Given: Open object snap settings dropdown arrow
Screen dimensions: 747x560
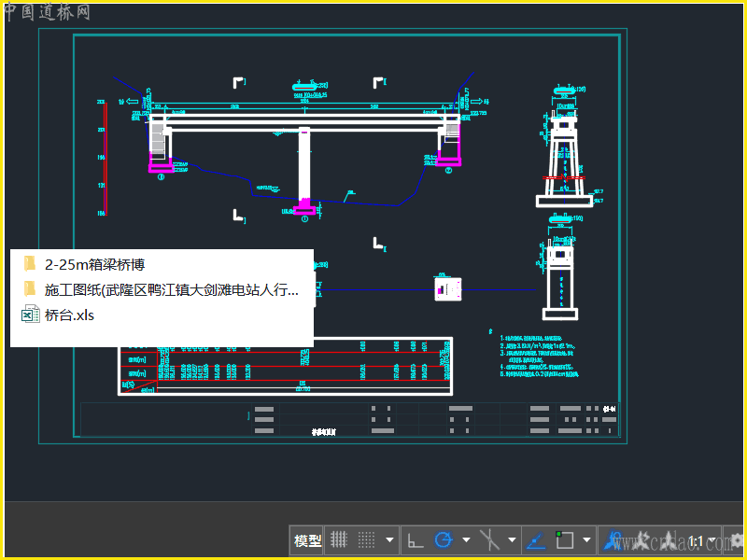Looking at the screenshot, I should (587, 540).
